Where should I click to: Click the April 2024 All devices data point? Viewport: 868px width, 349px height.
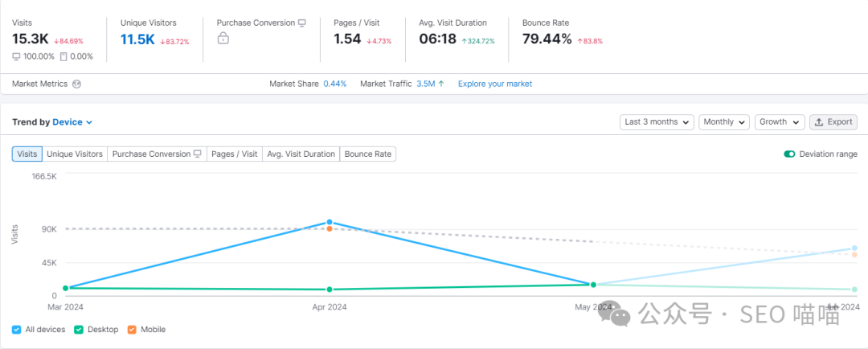click(330, 222)
